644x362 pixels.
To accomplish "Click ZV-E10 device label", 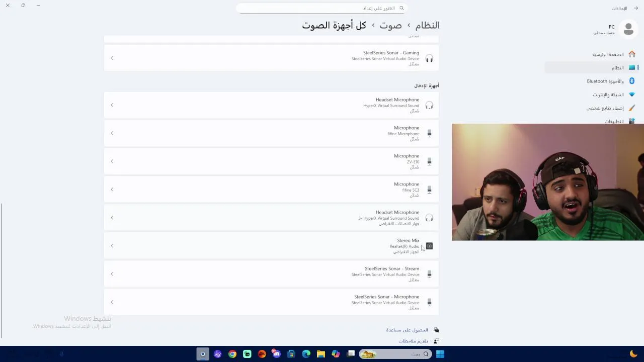I will [413, 162].
